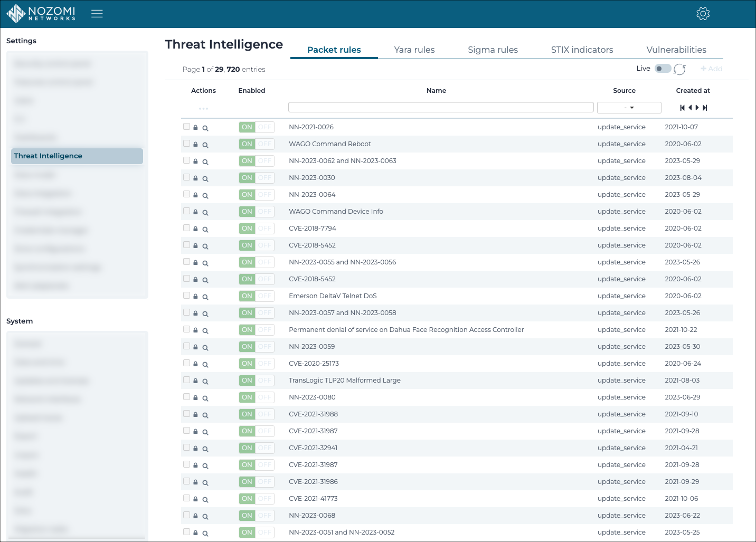Viewport: 756px width, 542px height.
Task: Jump to the first page of results
Action: 682,108
